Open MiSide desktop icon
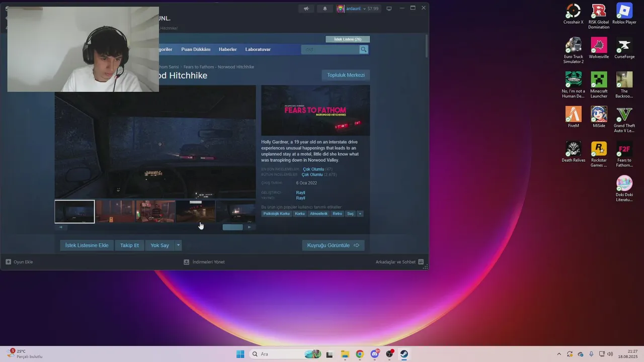644x362 pixels. (x=599, y=117)
